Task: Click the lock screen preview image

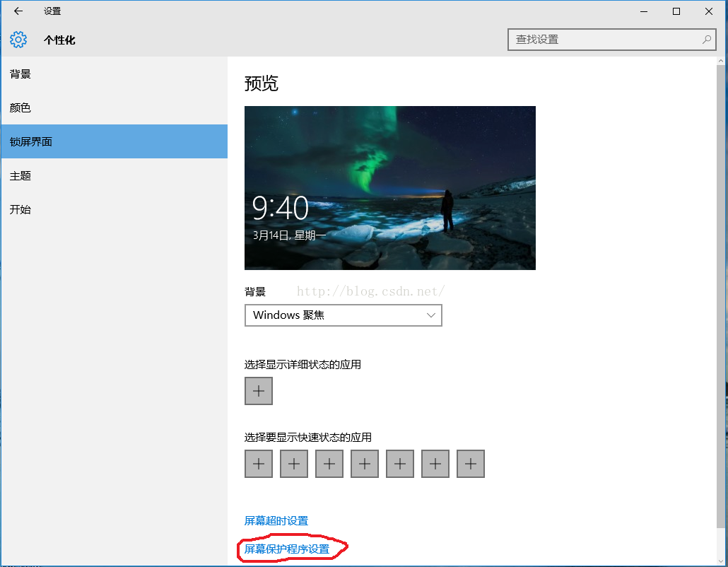Action: [x=390, y=187]
